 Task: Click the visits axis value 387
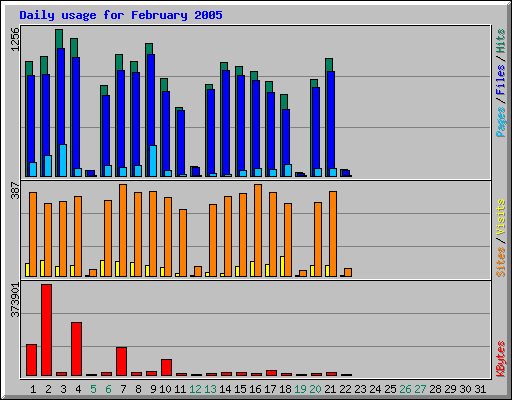[x=15, y=190]
